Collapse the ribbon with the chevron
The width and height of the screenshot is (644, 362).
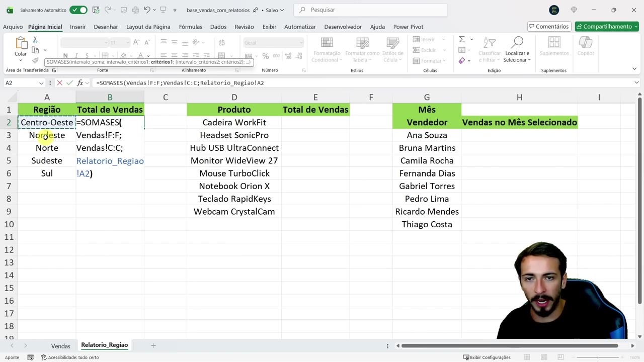coord(634,69)
